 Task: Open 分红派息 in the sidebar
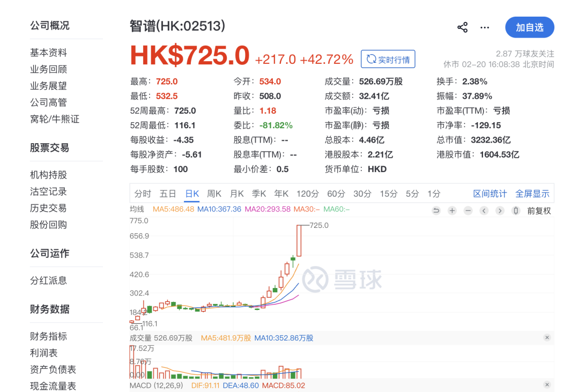48,281
